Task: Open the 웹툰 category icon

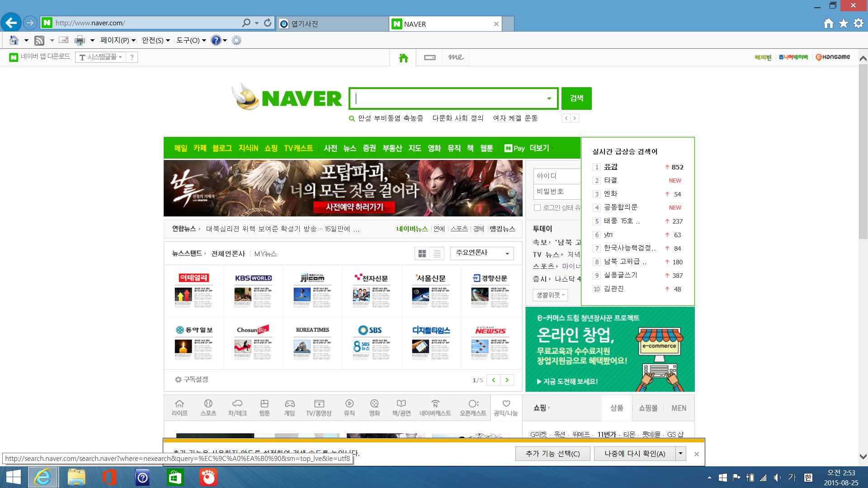Action: (x=264, y=408)
